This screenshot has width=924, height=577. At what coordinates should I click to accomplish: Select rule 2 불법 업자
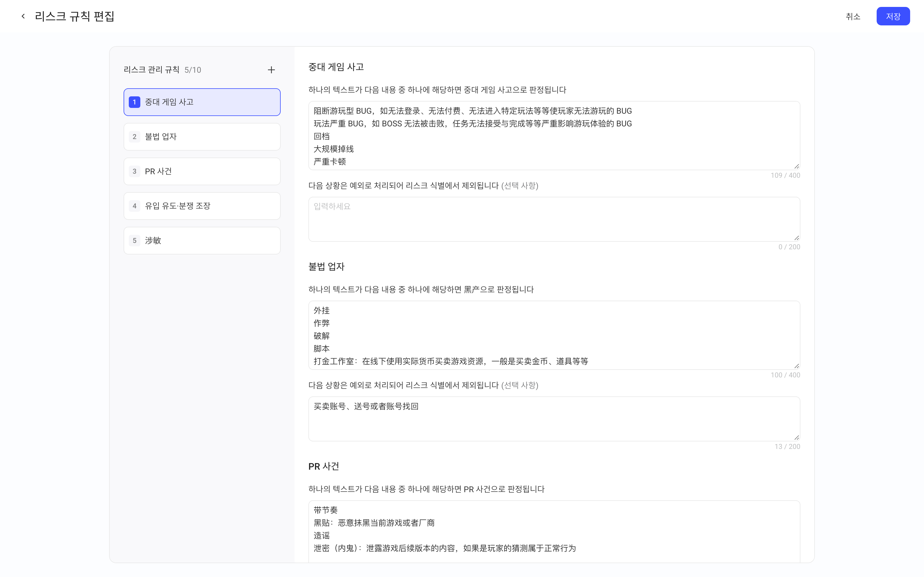pyautogui.click(x=202, y=137)
